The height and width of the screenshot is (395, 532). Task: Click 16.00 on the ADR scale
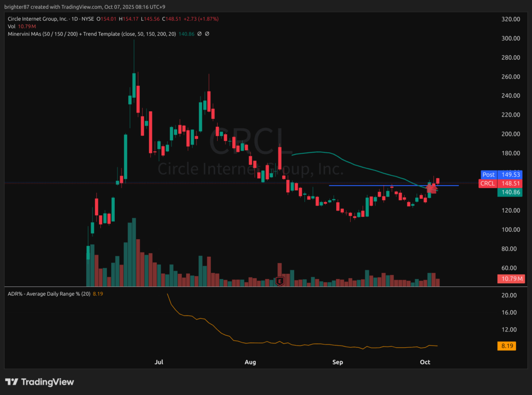508,312
